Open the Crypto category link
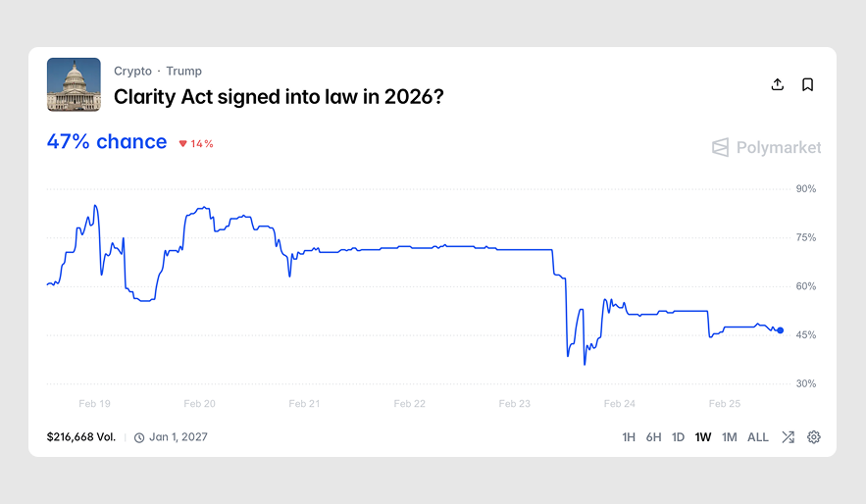Image resolution: width=866 pixels, height=504 pixels. 132,71
